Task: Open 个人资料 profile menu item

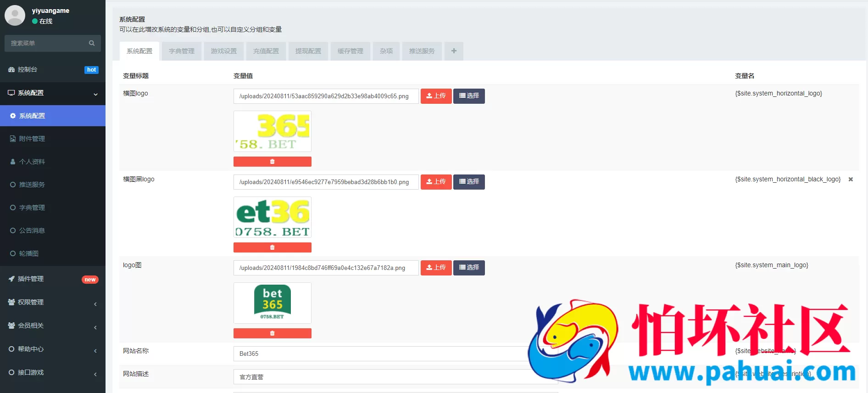Action: 53,162
